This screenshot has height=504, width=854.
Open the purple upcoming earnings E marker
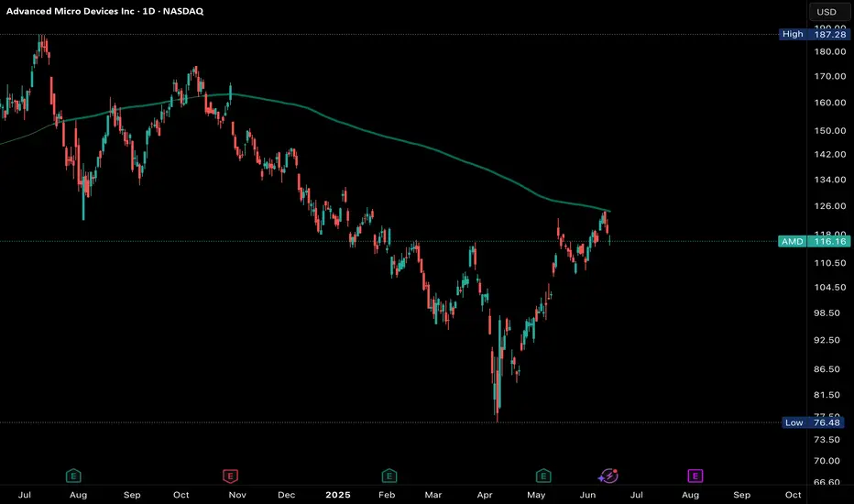pos(695,477)
